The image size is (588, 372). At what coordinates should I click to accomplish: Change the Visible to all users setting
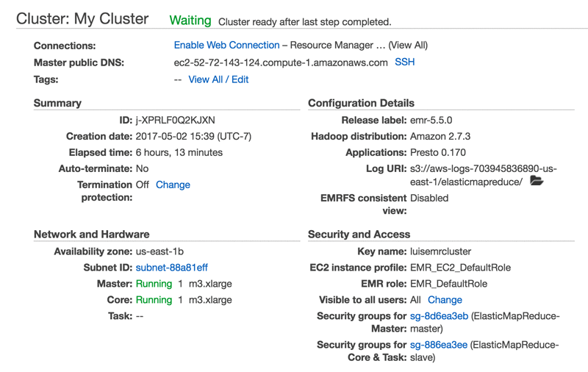click(x=445, y=300)
